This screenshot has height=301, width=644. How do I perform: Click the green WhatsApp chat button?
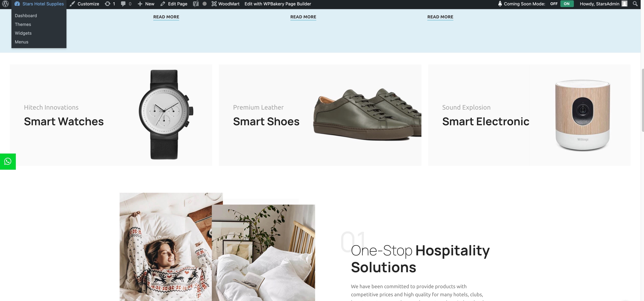[8, 161]
